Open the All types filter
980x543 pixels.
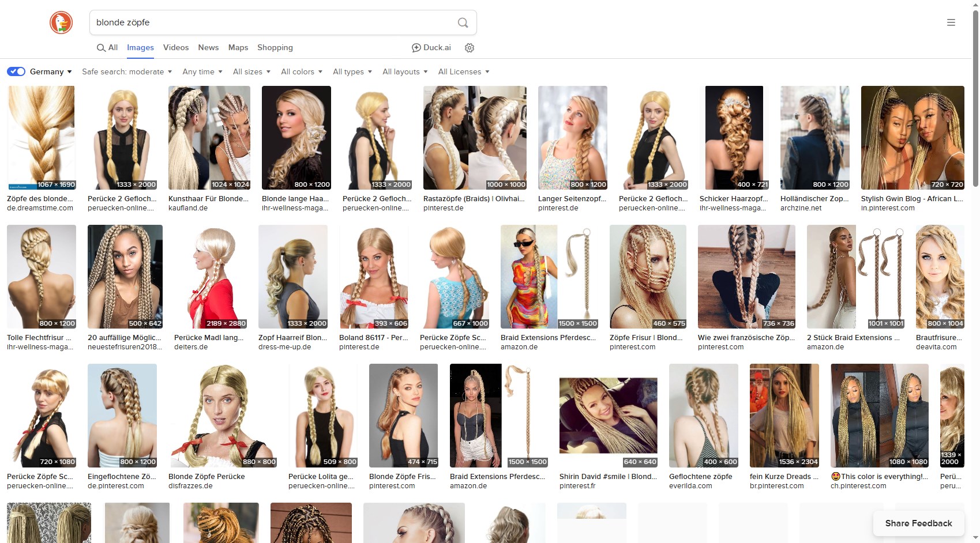(352, 71)
